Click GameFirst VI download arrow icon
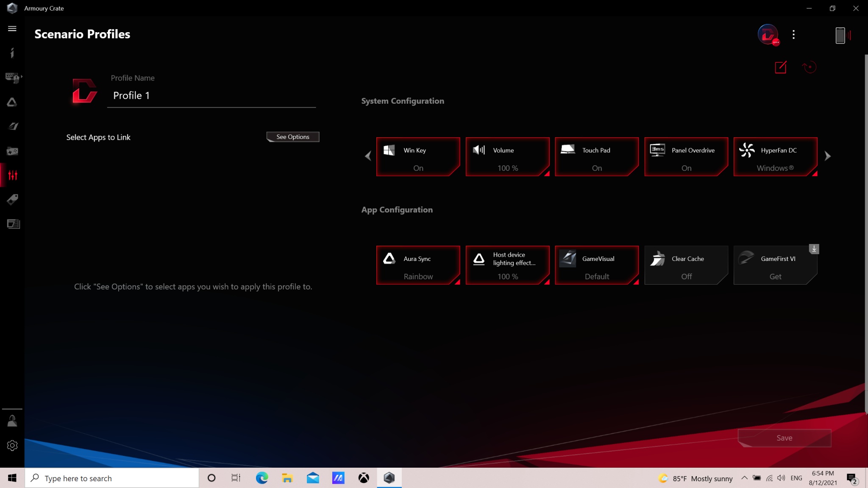This screenshot has width=868, height=488. (814, 249)
